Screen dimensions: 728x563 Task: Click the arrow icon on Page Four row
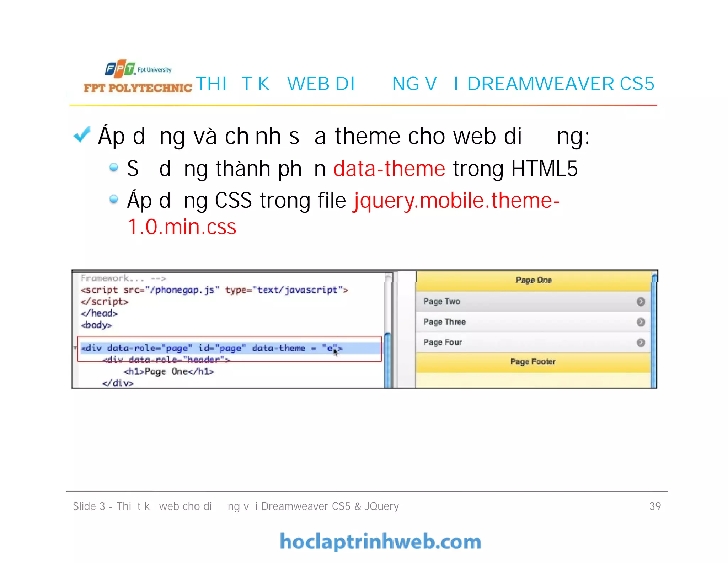click(x=641, y=342)
